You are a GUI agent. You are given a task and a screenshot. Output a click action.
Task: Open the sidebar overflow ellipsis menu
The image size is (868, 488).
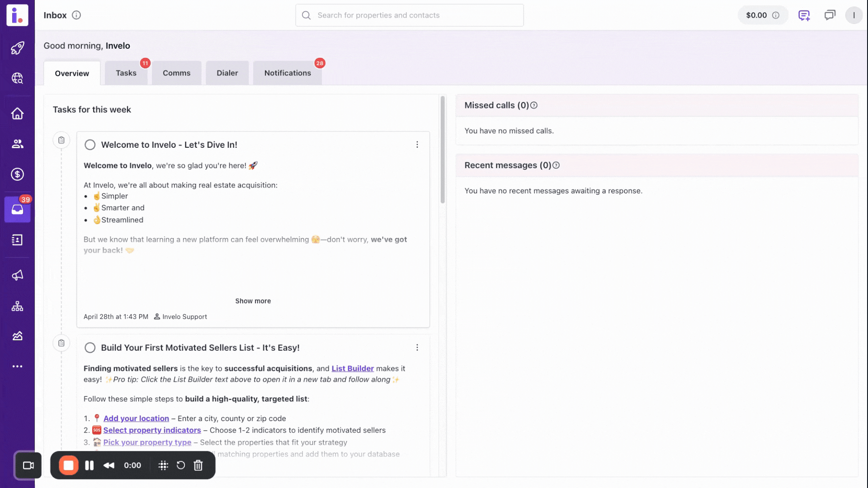(17, 366)
